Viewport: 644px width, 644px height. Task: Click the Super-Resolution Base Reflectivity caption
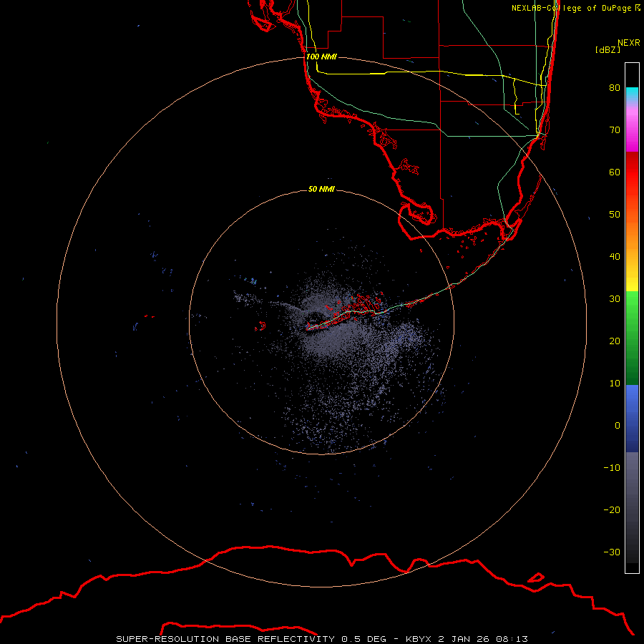click(x=225, y=639)
